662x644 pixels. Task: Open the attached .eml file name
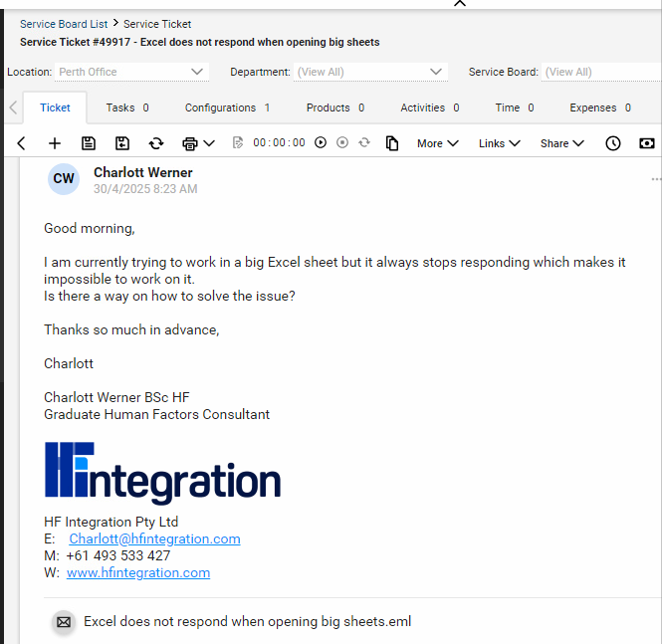pos(248,621)
